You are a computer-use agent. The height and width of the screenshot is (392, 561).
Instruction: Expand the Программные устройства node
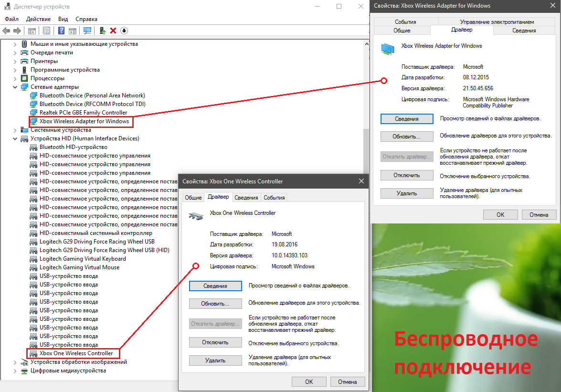tap(15, 70)
